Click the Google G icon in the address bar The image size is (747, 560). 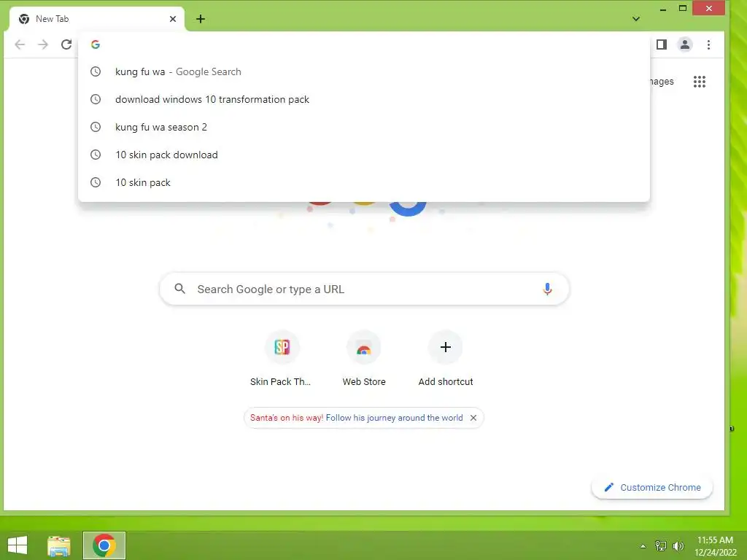tap(96, 44)
